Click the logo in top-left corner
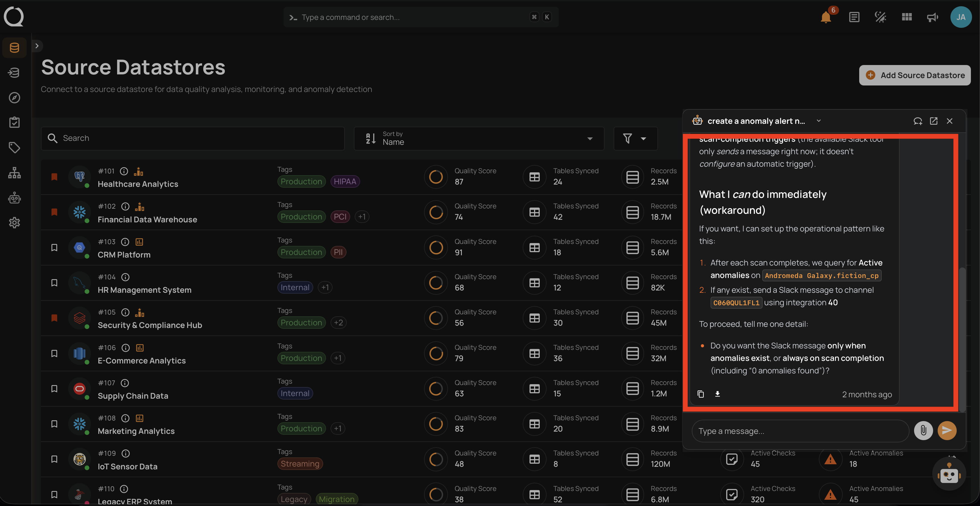The image size is (980, 506). (14, 17)
